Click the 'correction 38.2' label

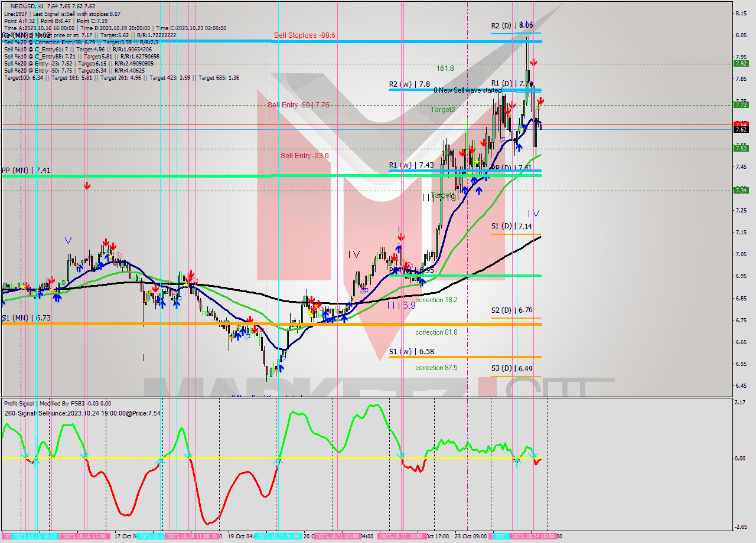pyautogui.click(x=436, y=300)
